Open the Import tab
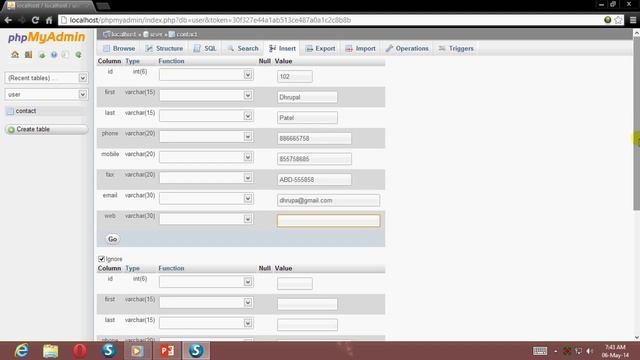Image resolution: width=640 pixels, height=360 pixels. (360, 48)
